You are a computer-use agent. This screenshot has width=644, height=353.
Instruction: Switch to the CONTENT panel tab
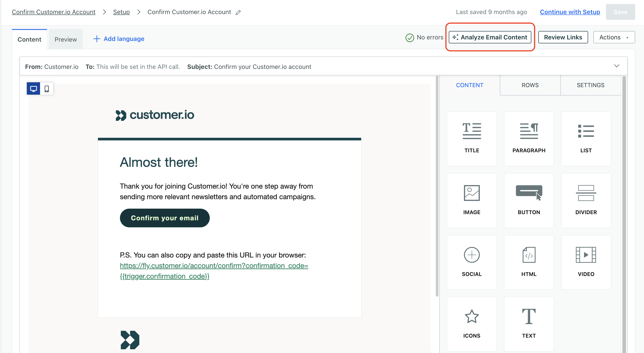pyautogui.click(x=469, y=85)
